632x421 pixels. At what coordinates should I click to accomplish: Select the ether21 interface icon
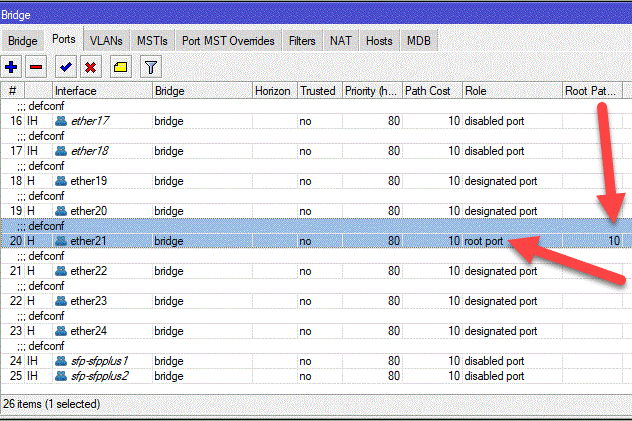pyautogui.click(x=61, y=241)
